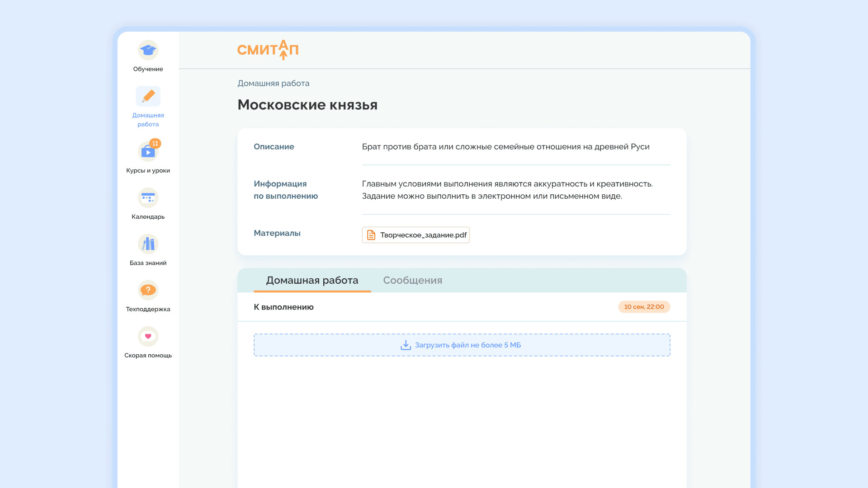This screenshot has height=488, width=868.
Task: Click the 10 сен, 22:00 deadline badge
Action: [x=644, y=307]
